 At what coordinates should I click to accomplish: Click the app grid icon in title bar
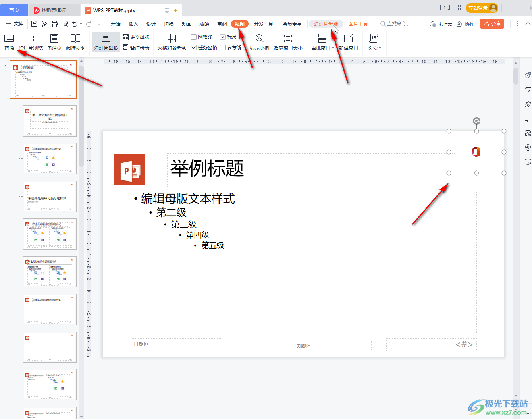click(x=458, y=8)
